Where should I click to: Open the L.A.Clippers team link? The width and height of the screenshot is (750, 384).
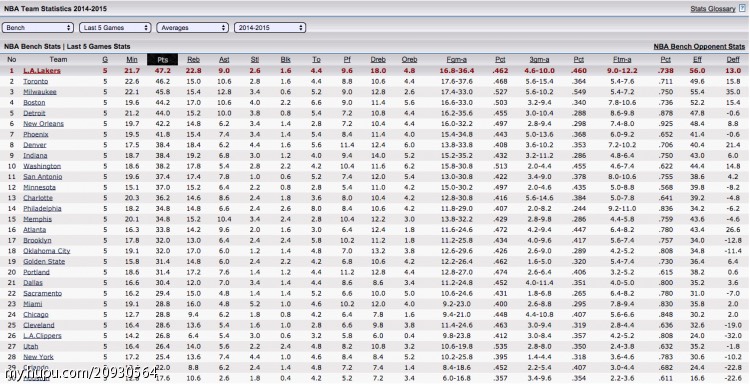[x=43, y=336]
